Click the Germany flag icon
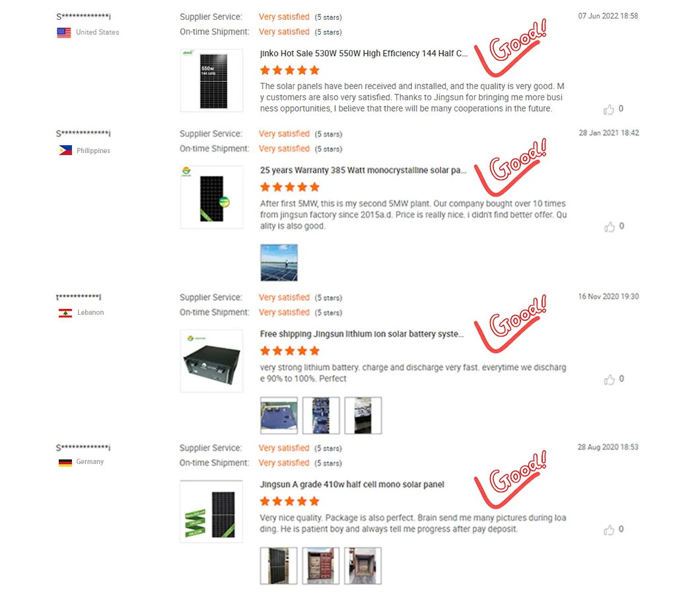Image resolution: width=700 pixels, height=594 pixels. tap(65, 463)
